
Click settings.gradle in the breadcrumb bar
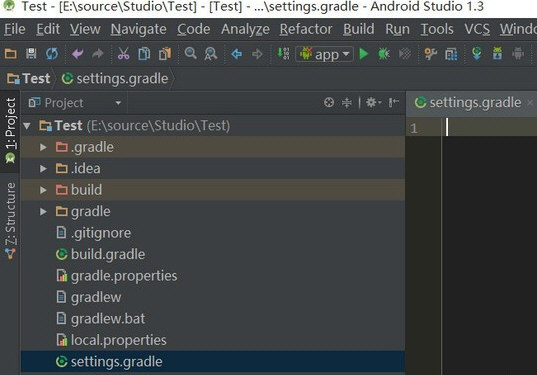coord(115,79)
